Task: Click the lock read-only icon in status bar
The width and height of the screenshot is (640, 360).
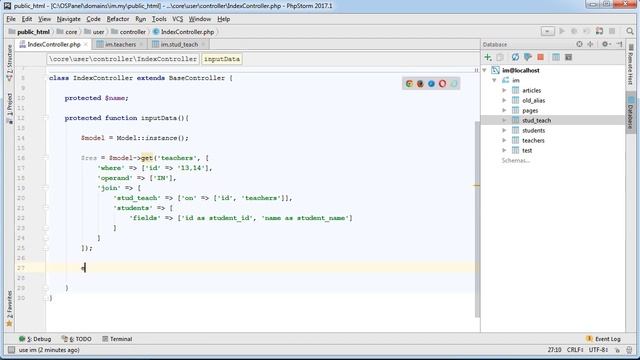Action: click(x=618, y=350)
